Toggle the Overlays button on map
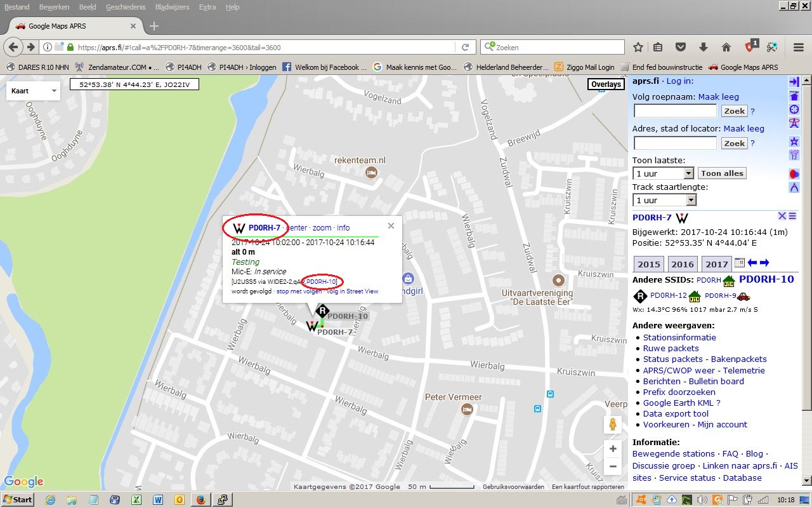The width and height of the screenshot is (812, 508). click(606, 84)
